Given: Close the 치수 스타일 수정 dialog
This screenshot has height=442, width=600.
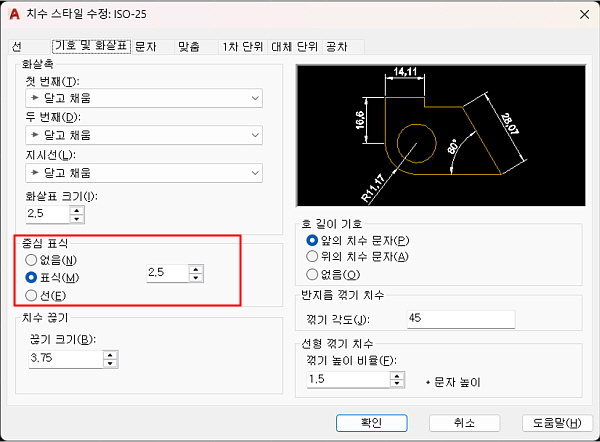Looking at the screenshot, I should click(x=584, y=15).
